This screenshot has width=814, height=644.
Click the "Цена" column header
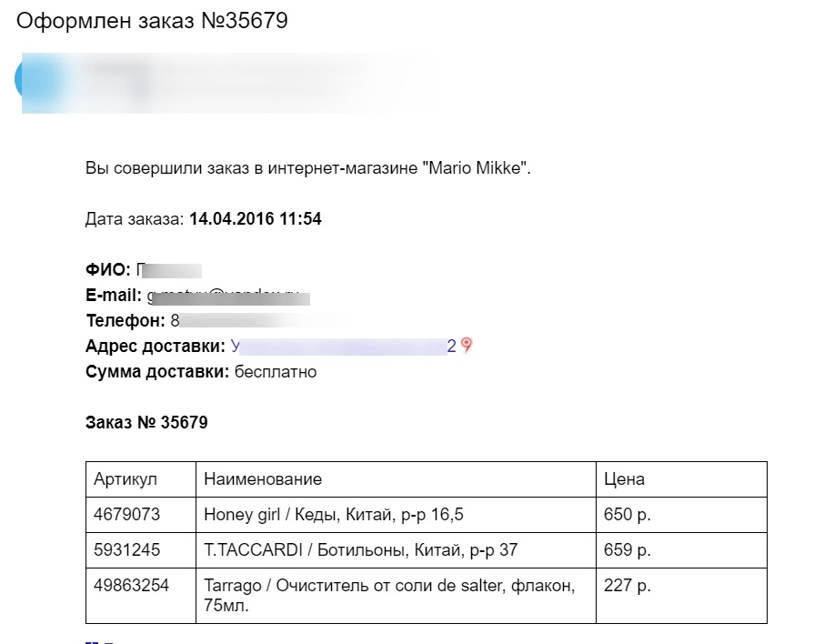tap(624, 479)
